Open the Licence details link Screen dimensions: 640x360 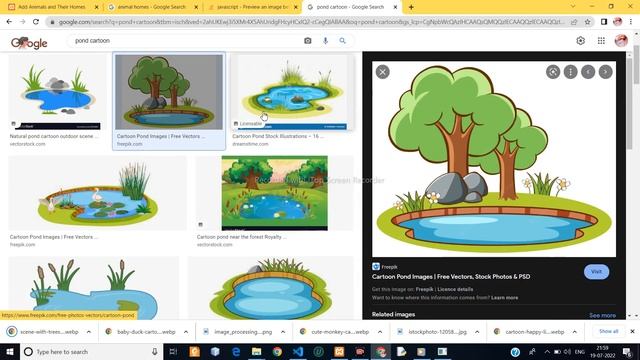coord(455,289)
